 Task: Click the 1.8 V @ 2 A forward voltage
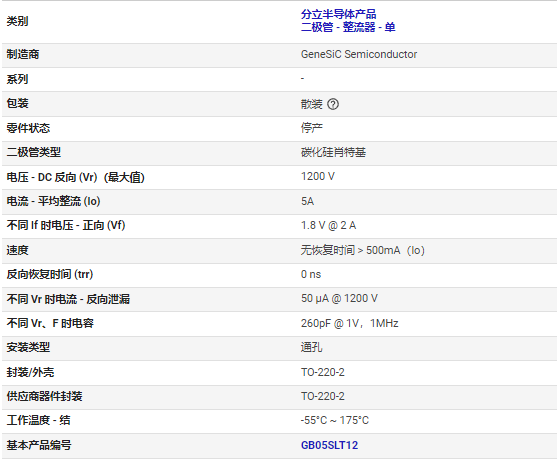coord(328,225)
